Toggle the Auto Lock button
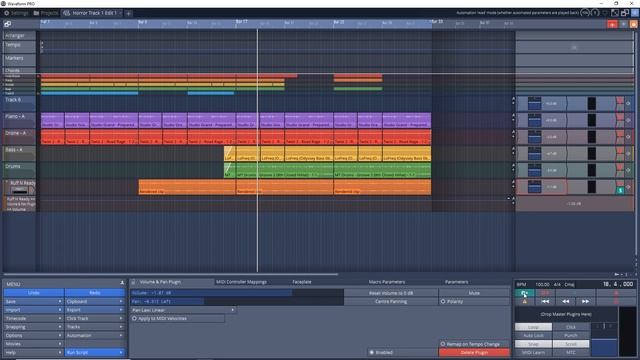 (x=533, y=336)
